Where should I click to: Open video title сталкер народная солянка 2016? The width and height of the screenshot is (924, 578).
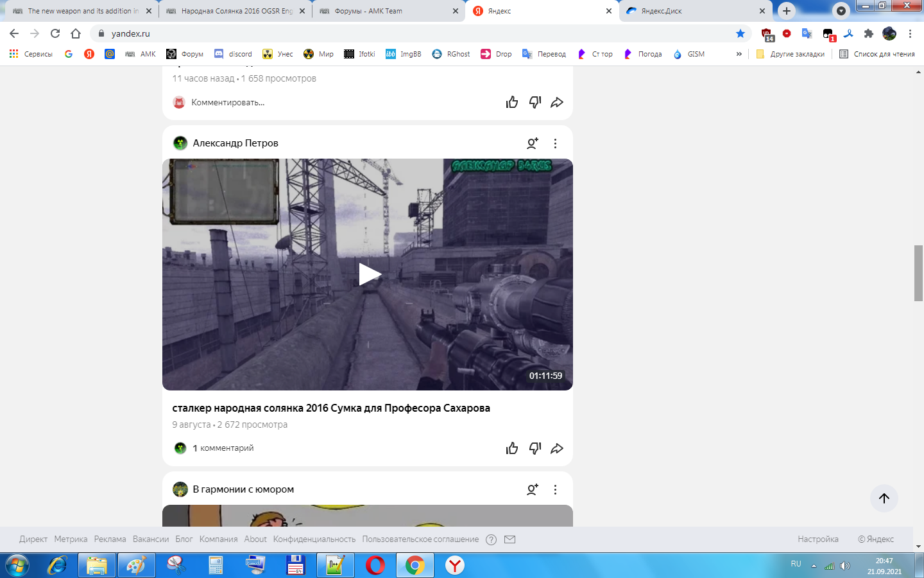tap(331, 408)
